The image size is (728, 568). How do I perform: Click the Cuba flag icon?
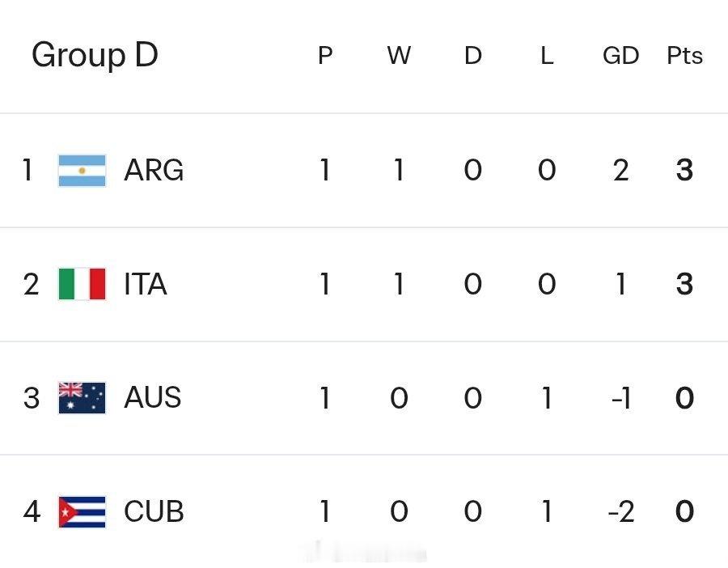click(82, 512)
